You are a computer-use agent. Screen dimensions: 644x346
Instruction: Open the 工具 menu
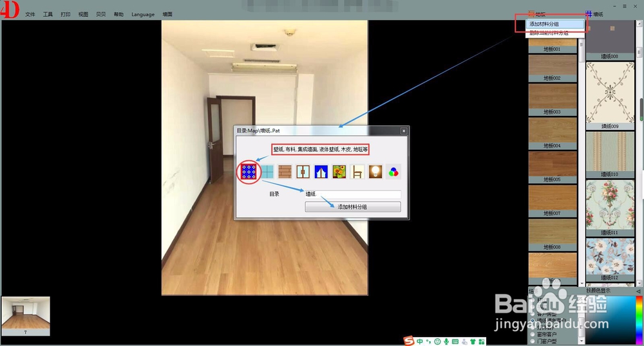tap(48, 14)
